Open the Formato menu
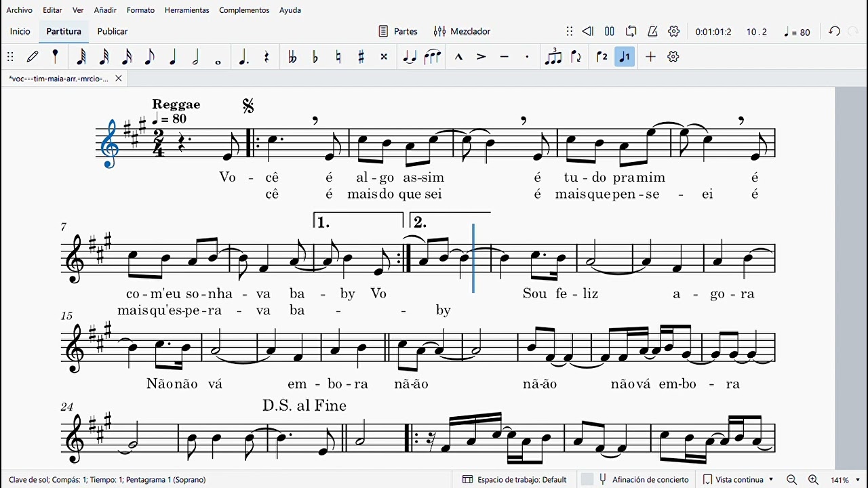This screenshot has height=488, width=868. (140, 10)
